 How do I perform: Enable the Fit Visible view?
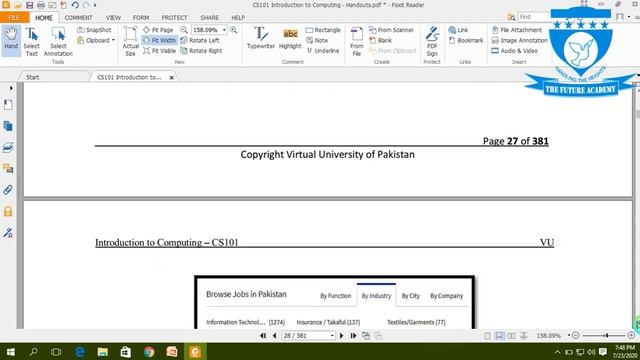pos(159,51)
